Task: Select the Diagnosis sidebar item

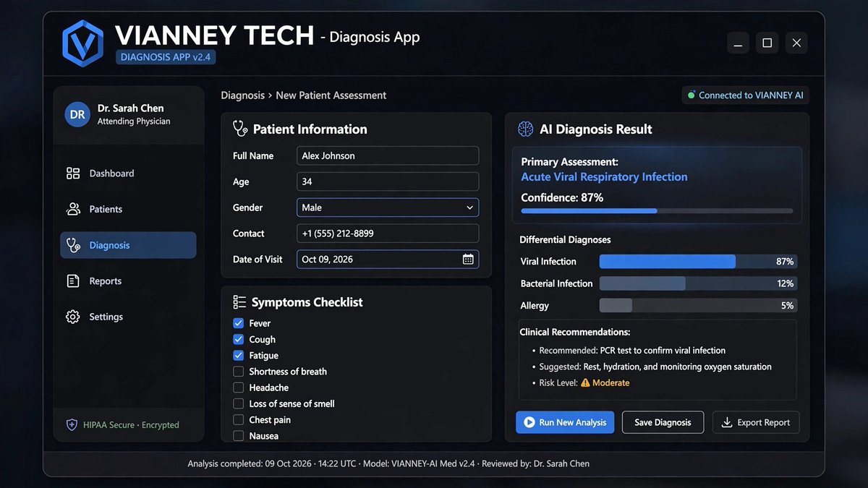Action: pos(128,245)
